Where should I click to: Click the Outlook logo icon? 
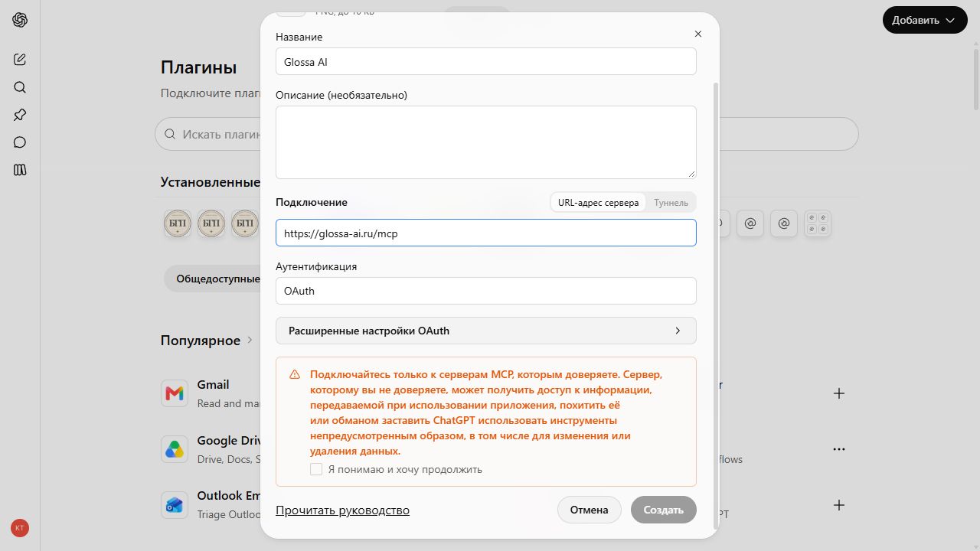coord(175,505)
